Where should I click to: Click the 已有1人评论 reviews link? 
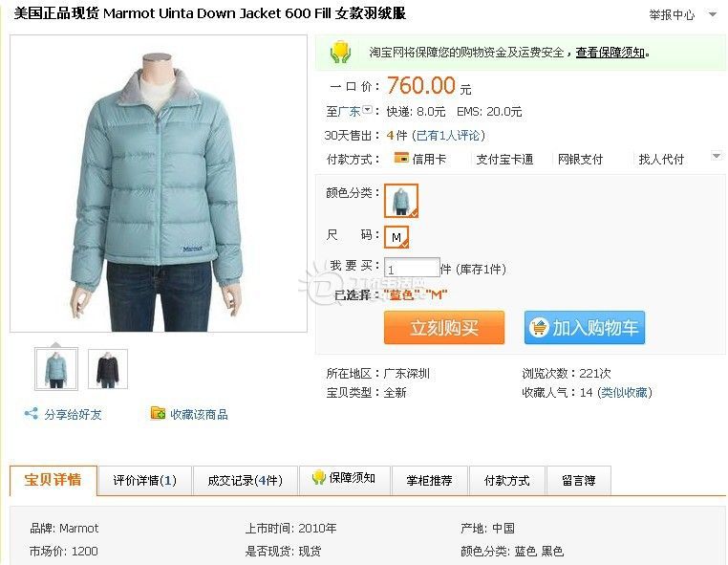[x=448, y=135]
